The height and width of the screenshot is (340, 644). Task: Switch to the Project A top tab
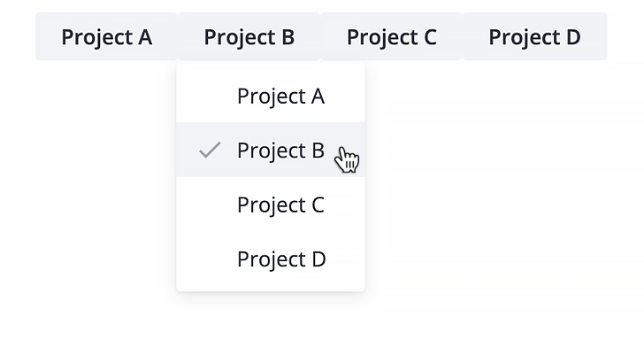click(x=107, y=36)
